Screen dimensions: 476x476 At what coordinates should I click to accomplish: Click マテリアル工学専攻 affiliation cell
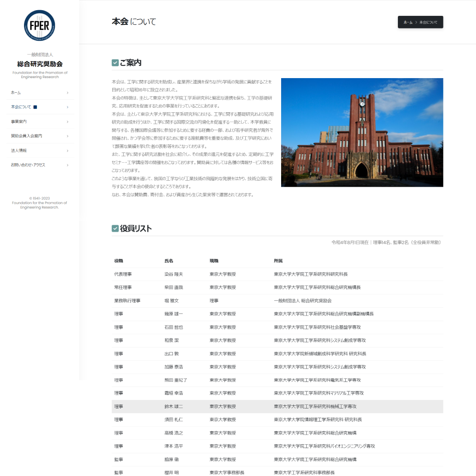click(319, 393)
